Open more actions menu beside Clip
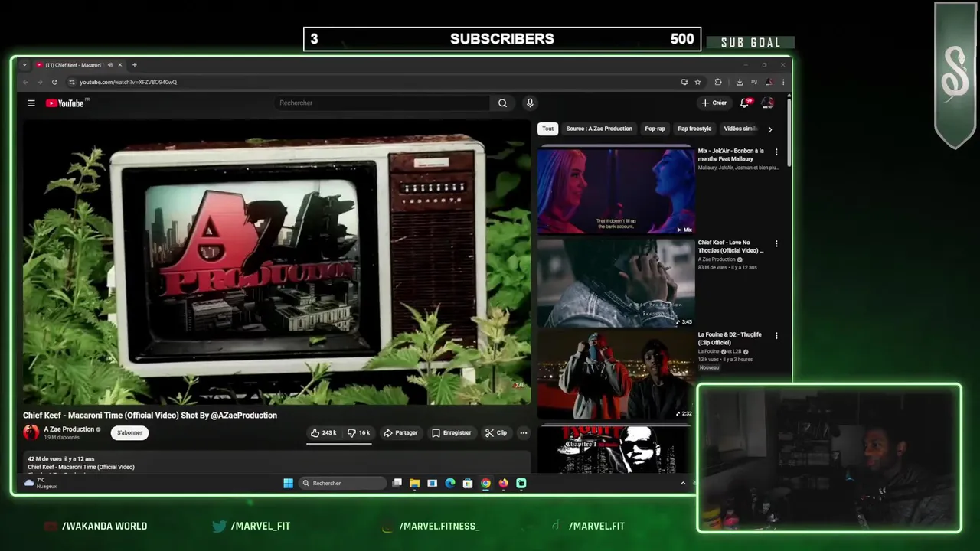The height and width of the screenshot is (551, 980). click(524, 432)
